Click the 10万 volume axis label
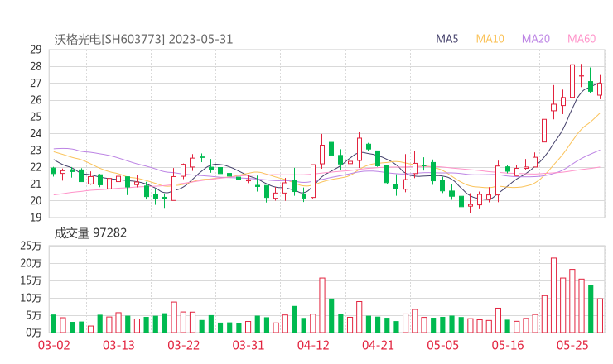 click(31, 298)
